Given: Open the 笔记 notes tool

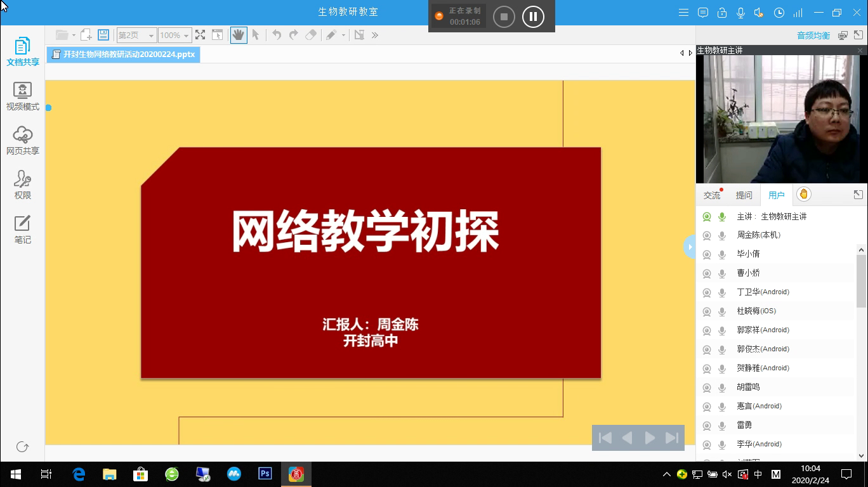Looking at the screenshot, I should click(x=22, y=230).
